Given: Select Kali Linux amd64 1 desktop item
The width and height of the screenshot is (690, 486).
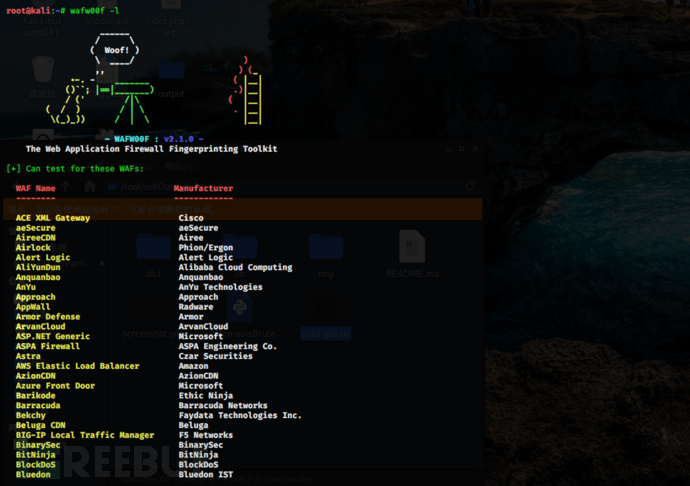Looking at the screenshot, I should pos(43,26).
